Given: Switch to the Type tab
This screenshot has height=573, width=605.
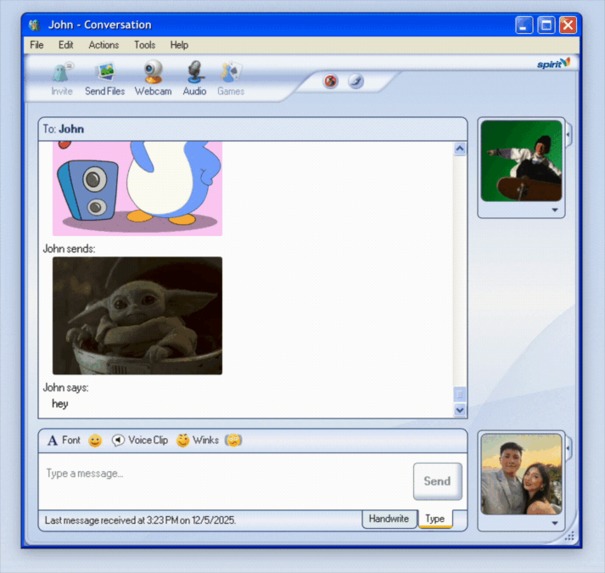Looking at the screenshot, I should pyautogui.click(x=435, y=519).
